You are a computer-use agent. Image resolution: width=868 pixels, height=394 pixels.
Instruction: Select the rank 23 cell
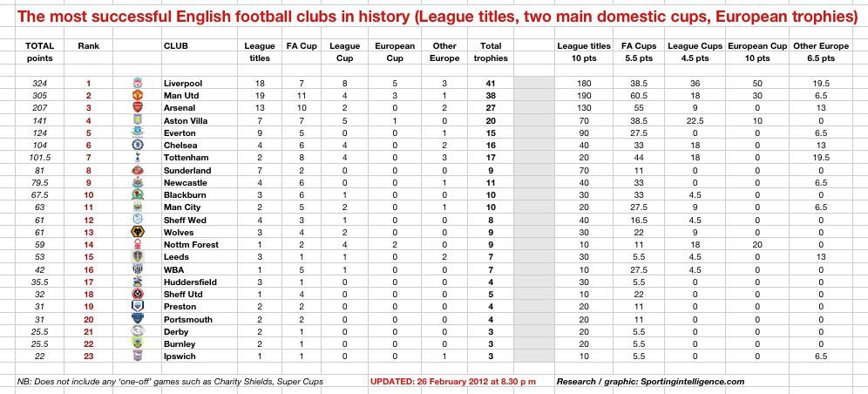pyautogui.click(x=89, y=357)
